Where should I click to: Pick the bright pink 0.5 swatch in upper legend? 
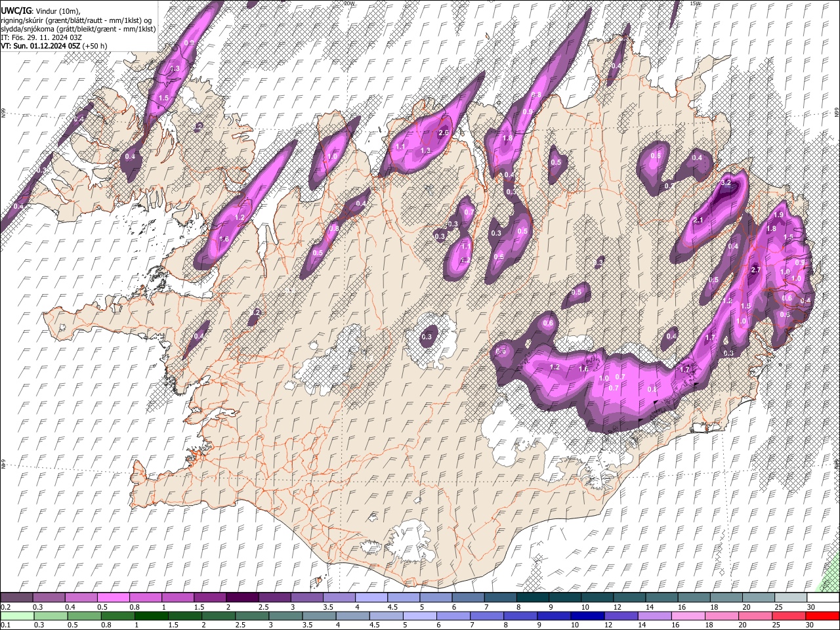pyautogui.click(x=113, y=598)
